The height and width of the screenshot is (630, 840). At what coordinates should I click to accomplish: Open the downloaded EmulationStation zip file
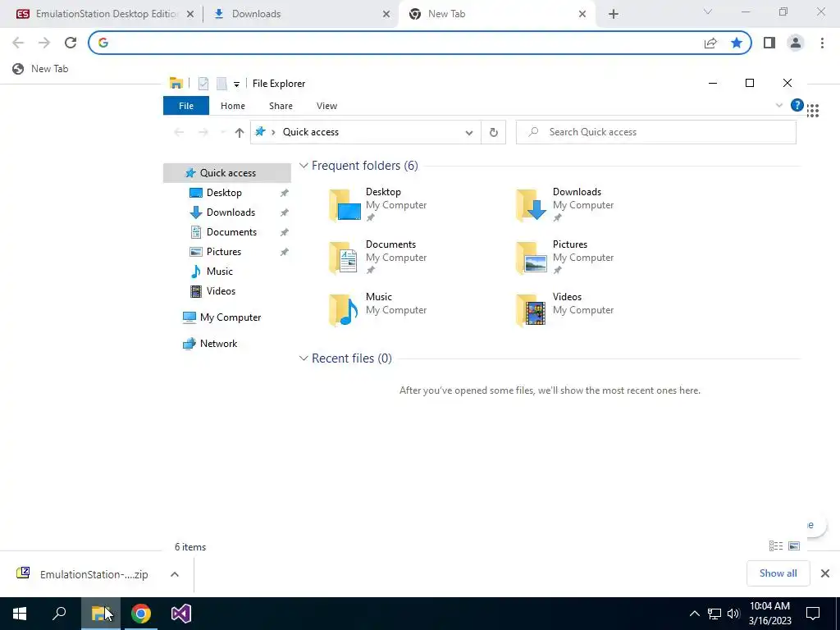(84, 574)
